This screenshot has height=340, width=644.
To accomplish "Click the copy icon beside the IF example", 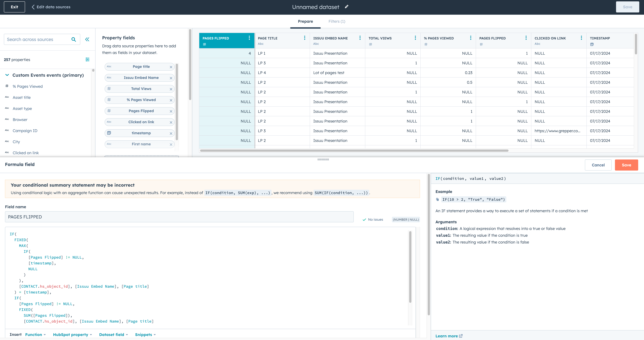I will 438,199.
